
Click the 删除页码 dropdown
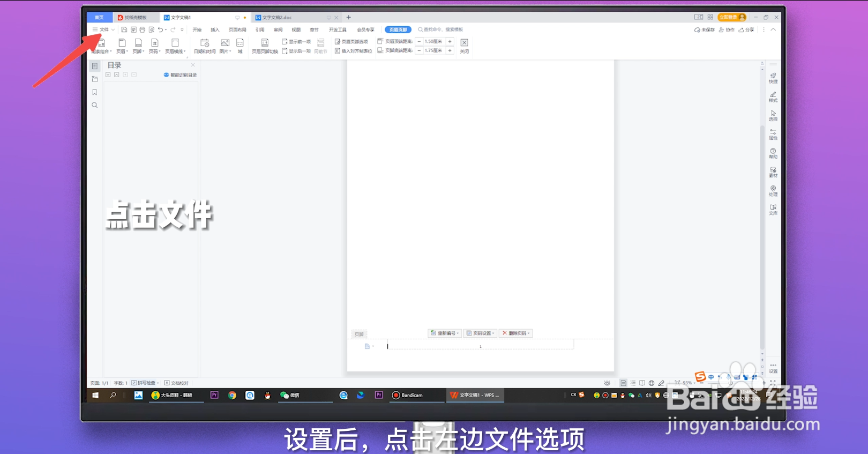(516, 333)
